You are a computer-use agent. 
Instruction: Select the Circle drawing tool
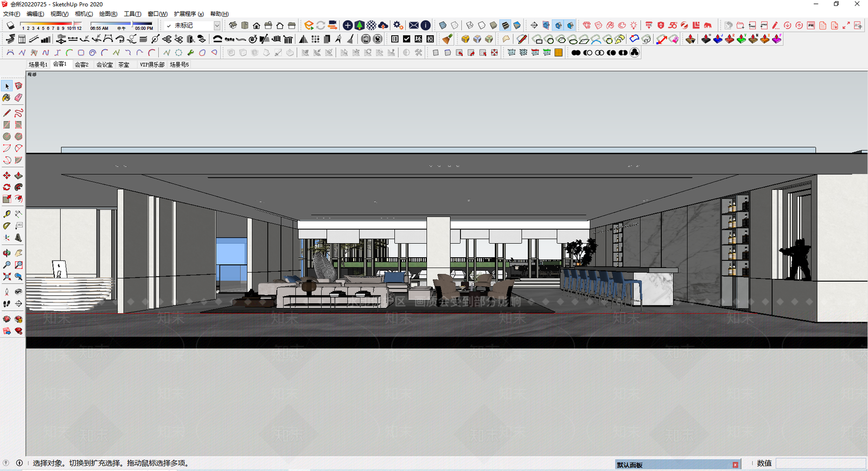(x=7, y=137)
